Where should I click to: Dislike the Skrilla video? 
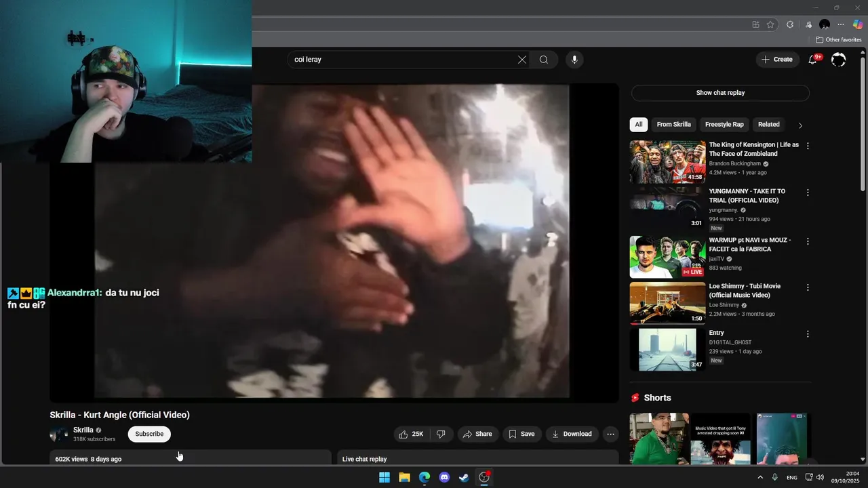441,434
